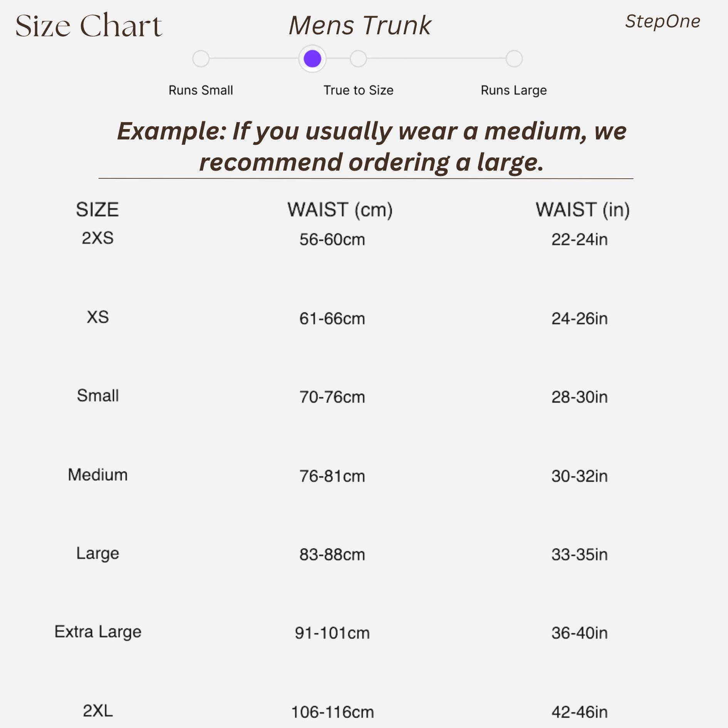The height and width of the screenshot is (728, 728).
Task: Click the Runs Large label
Action: [x=514, y=90]
